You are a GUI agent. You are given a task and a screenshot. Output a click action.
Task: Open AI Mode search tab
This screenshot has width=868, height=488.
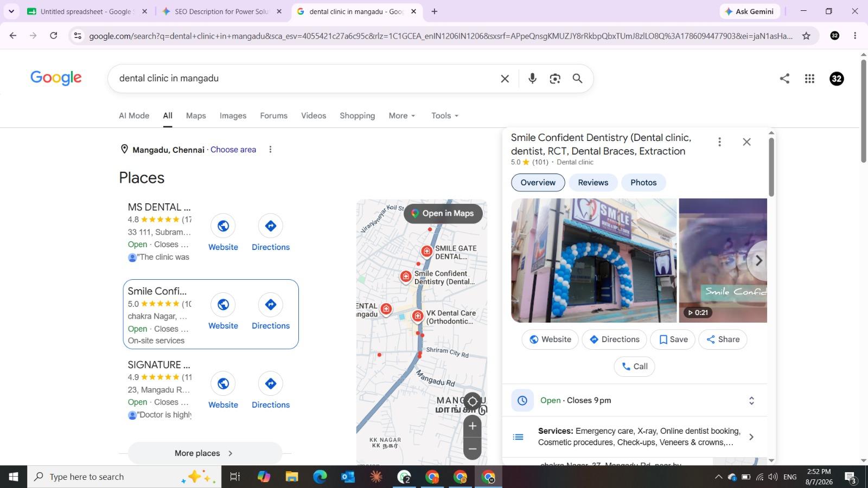point(134,115)
